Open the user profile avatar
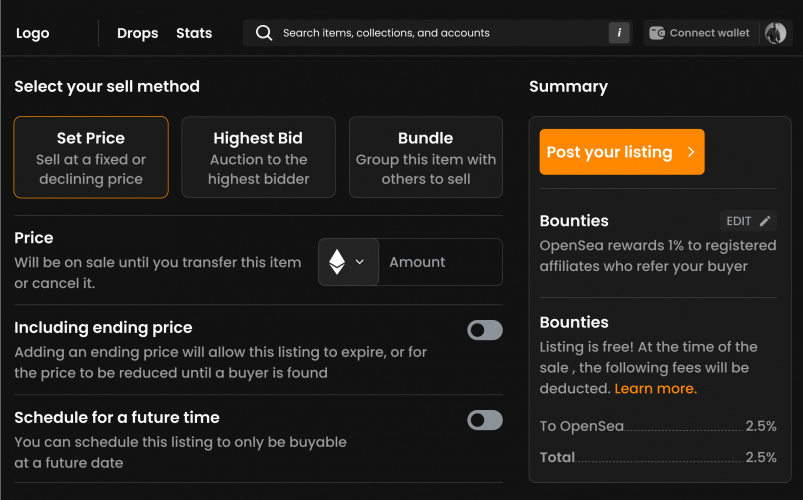 775,33
